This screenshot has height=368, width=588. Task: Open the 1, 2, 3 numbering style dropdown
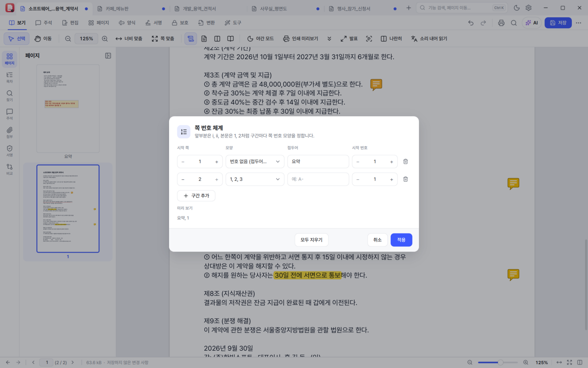click(255, 179)
